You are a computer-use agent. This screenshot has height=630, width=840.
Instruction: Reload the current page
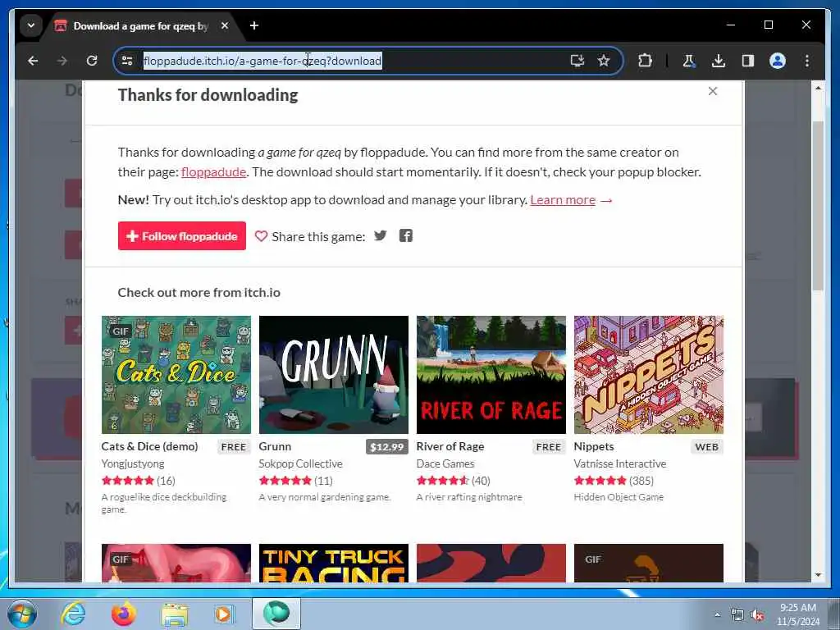coord(92,61)
